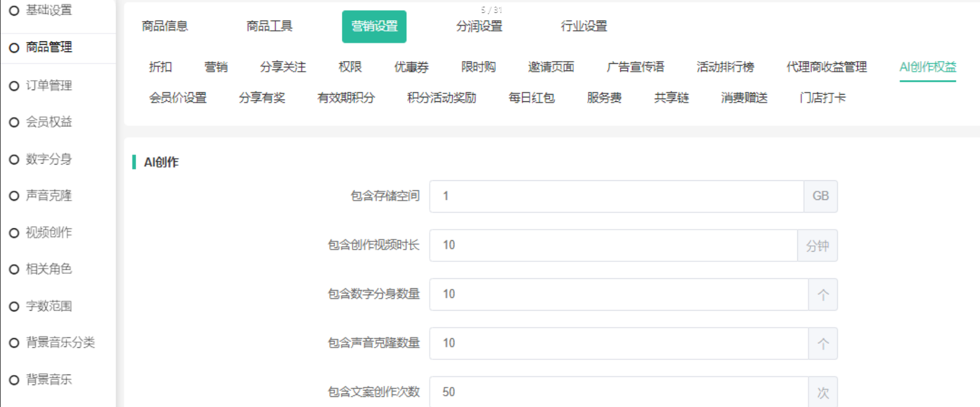980x407 pixels.
Task: Focus the 包含创作视频时长 input field
Action: pos(613,245)
